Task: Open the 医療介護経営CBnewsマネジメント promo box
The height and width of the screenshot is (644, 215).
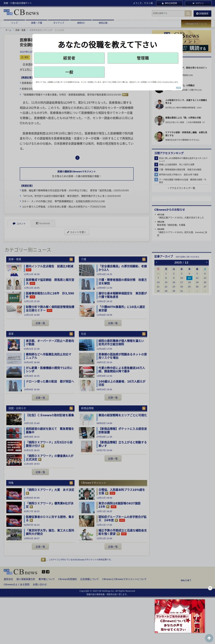Action: [x=77, y=174]
